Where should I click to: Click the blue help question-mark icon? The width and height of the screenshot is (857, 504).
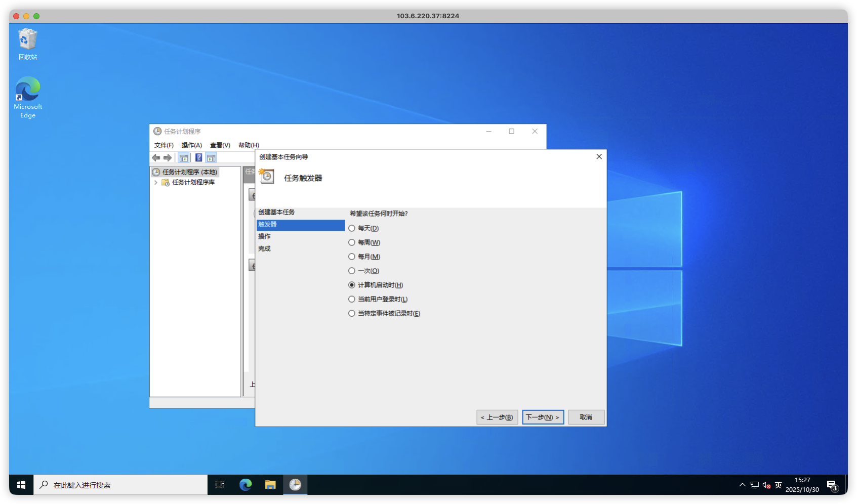pos(198,158)
